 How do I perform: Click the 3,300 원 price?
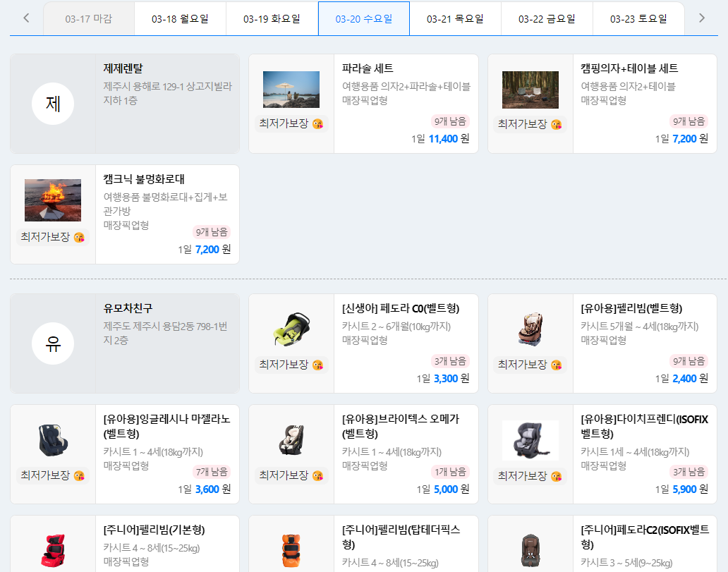(451, 379)
